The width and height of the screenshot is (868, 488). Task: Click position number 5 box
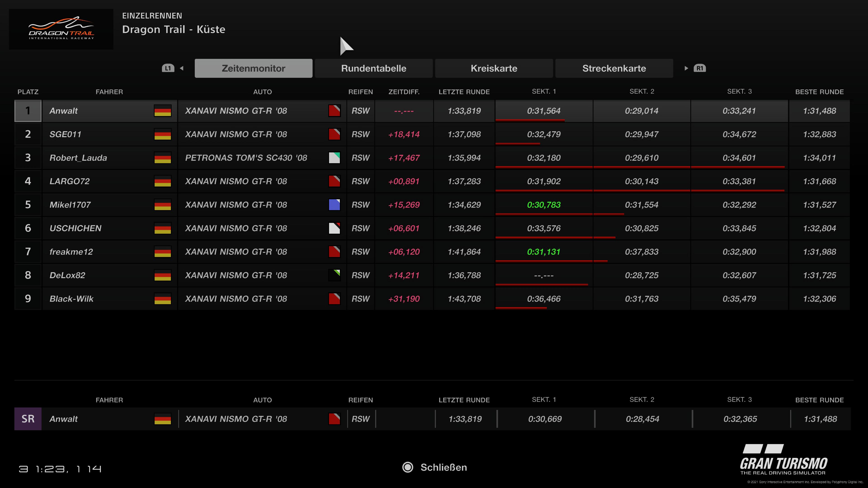tap(28, 205)
